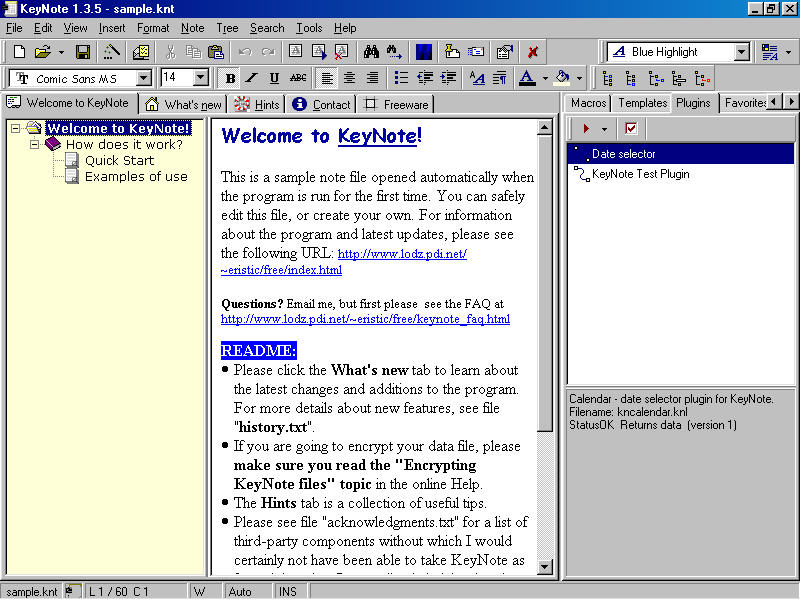
Task: Click the Redo arrow icon
Action: click(x=268, y=52)
